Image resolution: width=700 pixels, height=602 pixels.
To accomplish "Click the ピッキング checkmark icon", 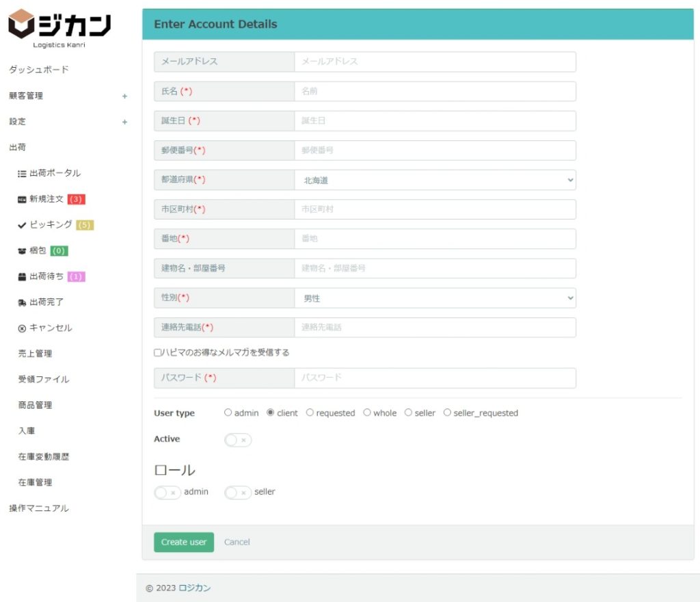I will pos(22,225).
